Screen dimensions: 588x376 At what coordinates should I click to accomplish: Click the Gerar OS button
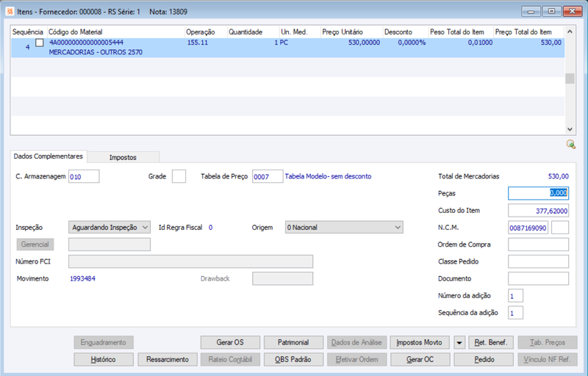click(x=230, y=342)
